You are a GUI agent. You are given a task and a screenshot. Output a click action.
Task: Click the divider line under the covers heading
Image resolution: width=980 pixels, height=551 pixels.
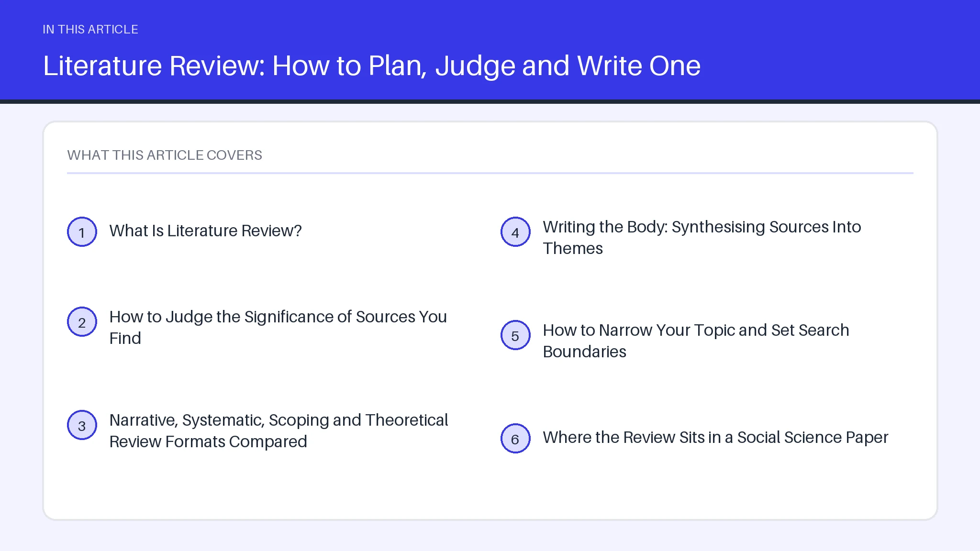tap(490, 173)
